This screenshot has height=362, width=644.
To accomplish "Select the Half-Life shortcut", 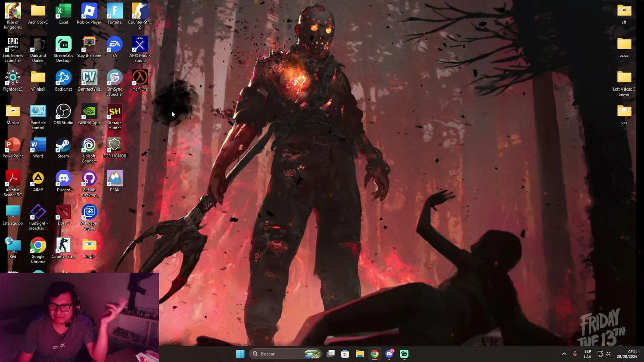I will 140,81.
